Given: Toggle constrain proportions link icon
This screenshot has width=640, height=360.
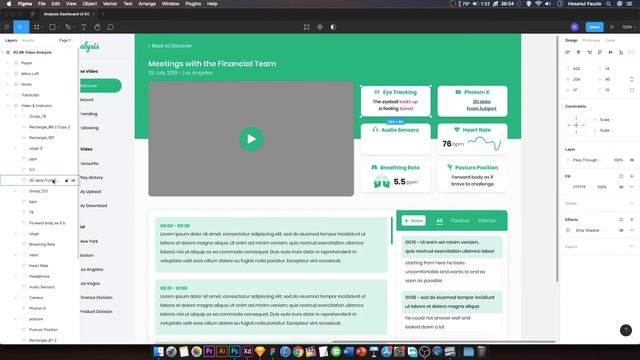Looking at the screenshot, I should 632,79.
